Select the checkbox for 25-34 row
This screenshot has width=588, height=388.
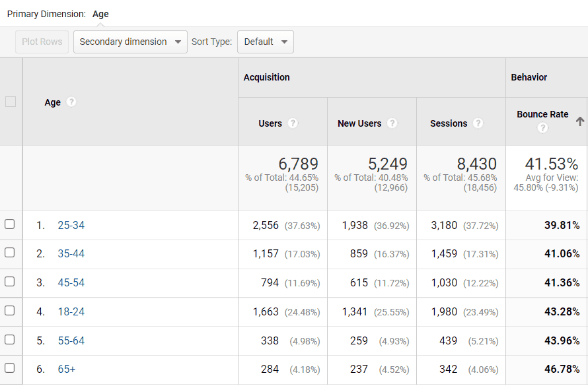point(10,224)
